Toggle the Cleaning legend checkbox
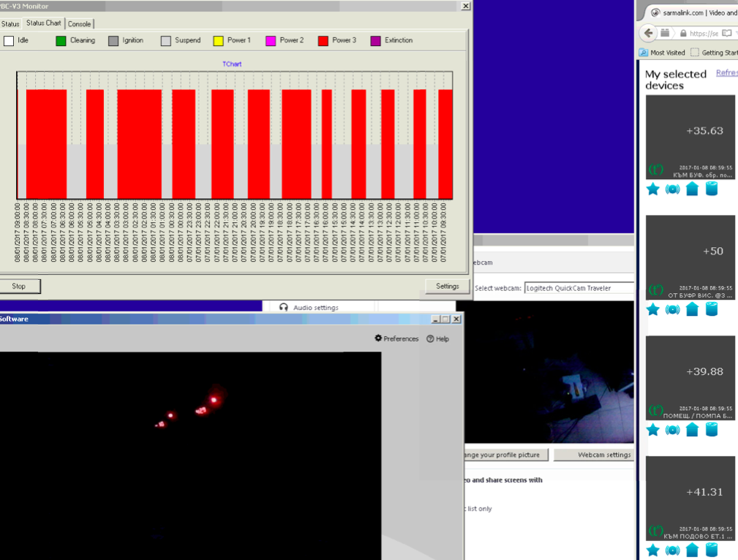The height and width of the screenshot is (560, 738). pos(61,41)
